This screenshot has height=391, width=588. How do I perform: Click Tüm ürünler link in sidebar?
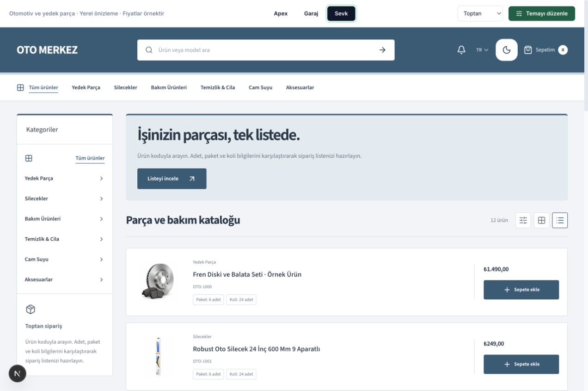point(90,158)
